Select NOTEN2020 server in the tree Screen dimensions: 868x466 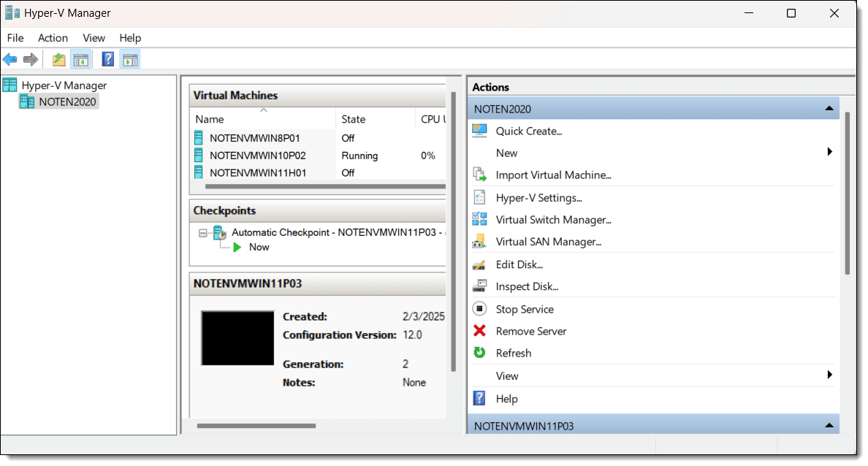(x=67, y=102)
